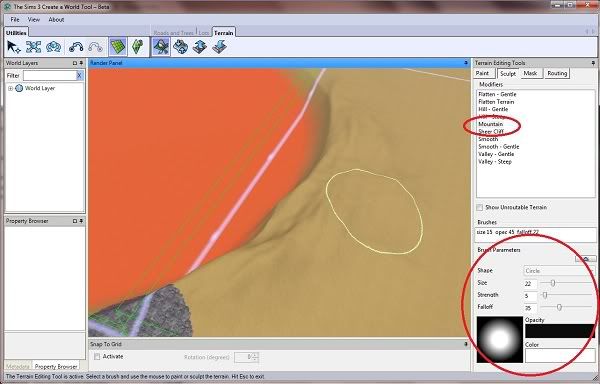Click the lower terrain arrow icon
600x384 pixels.
219,47
